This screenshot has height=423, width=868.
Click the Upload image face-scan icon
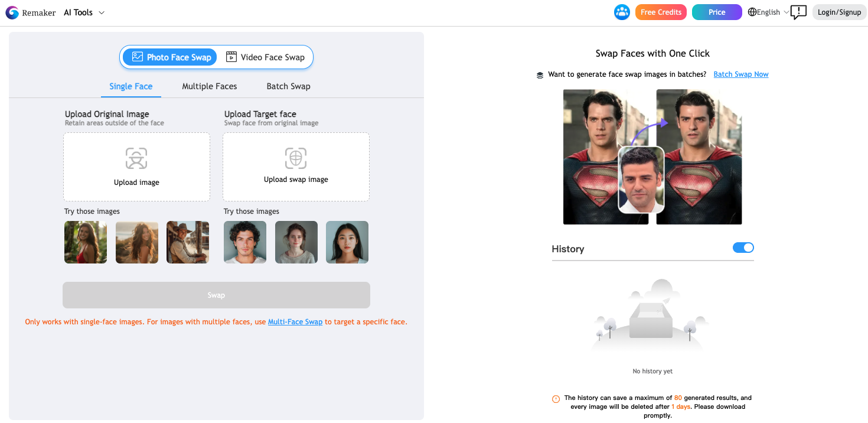click(136, 158)
